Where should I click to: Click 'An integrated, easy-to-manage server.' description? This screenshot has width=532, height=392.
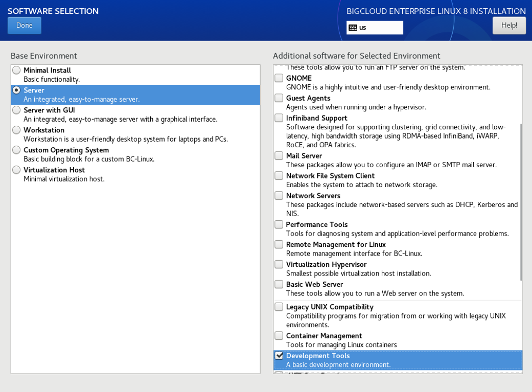pos(81,100)
